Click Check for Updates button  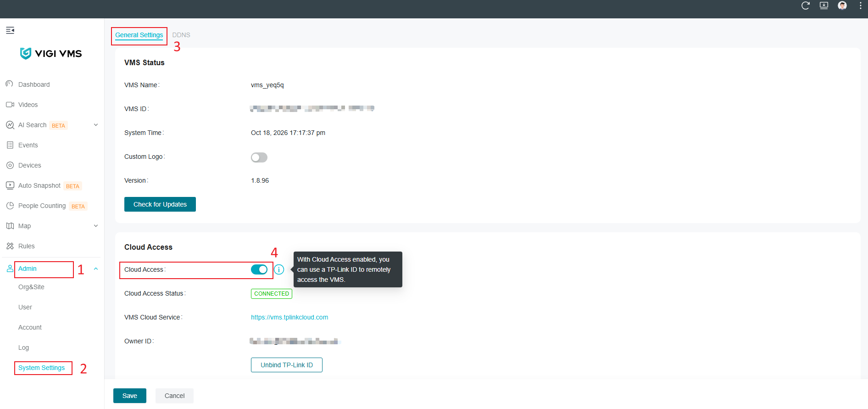click(x=160, y=204)
